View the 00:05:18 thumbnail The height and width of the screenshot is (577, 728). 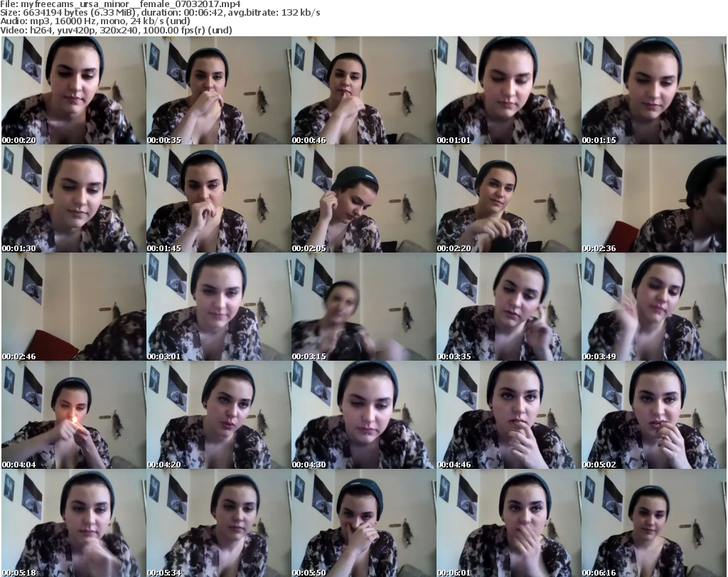click(x=73, y=523)
